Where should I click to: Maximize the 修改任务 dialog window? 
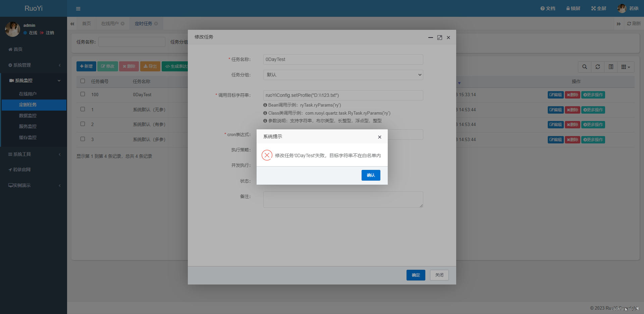[439, 38]
